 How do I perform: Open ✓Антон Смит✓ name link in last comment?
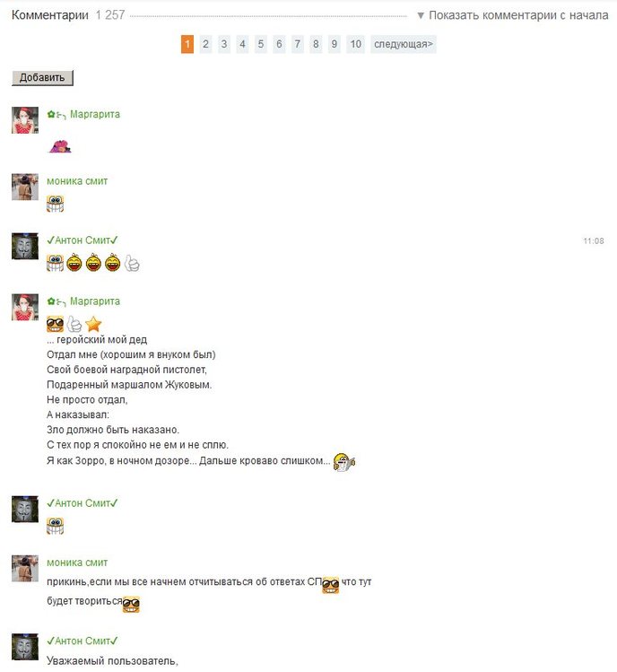(82, 641)
